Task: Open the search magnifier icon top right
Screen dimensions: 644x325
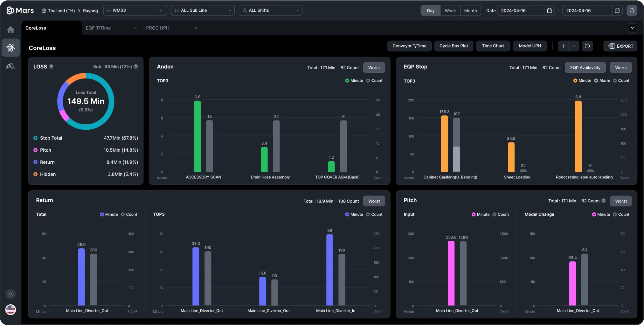Action: (x=632, y=10)
